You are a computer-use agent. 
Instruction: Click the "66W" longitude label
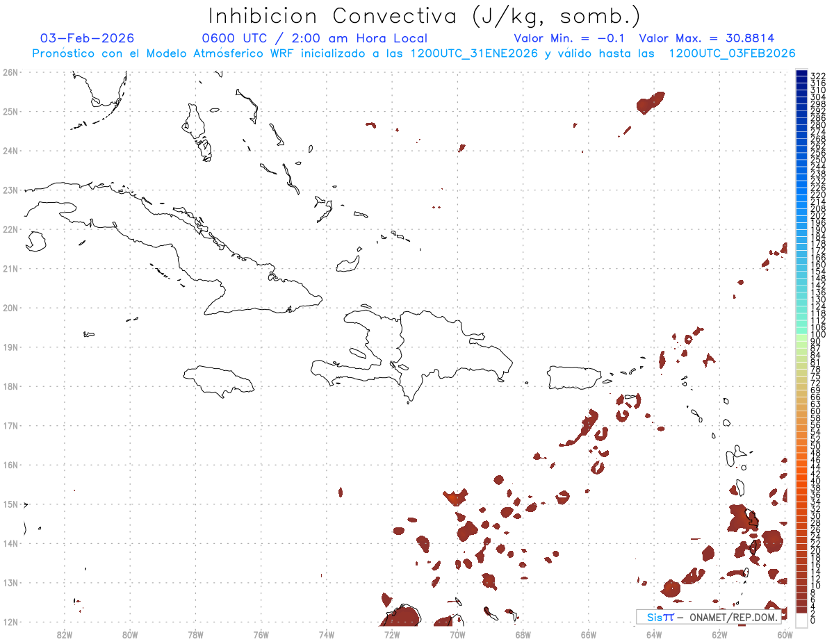coord(589,634)
